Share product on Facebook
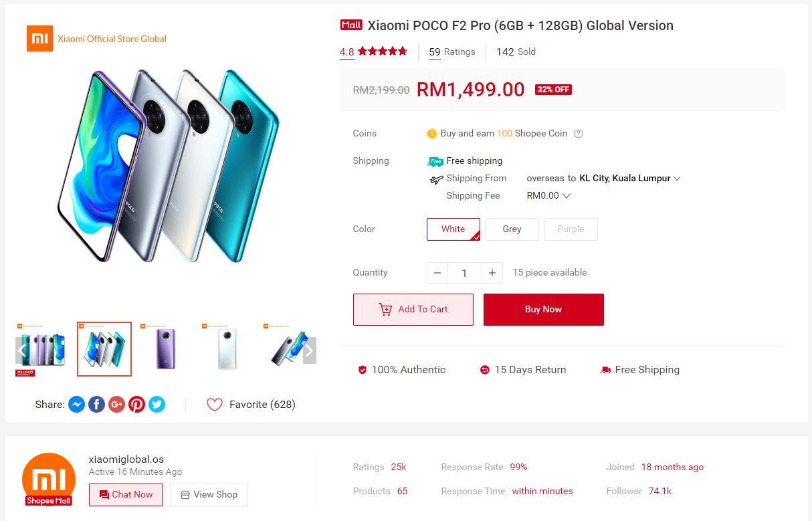The width and height of the screenshot is (812, 521). point(97,405)
